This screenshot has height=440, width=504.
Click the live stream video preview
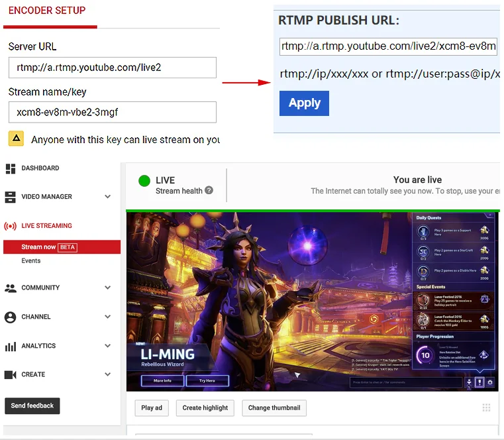pyautogui.click(x=313, y=302)
